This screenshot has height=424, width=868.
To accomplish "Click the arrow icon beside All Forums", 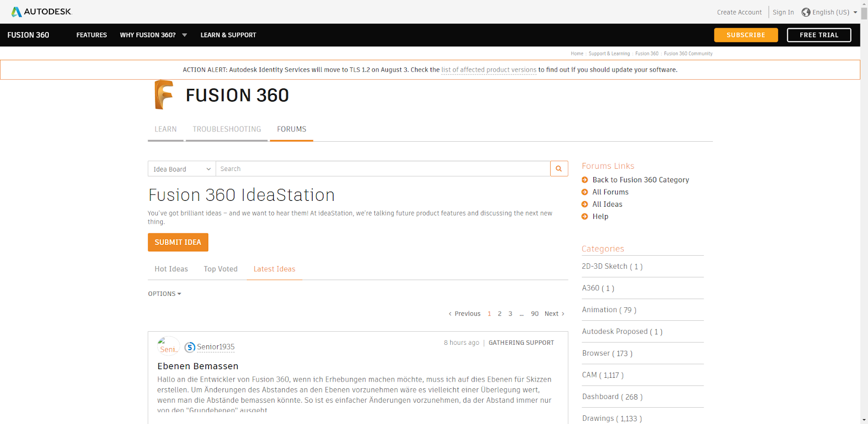I will 585,192.
